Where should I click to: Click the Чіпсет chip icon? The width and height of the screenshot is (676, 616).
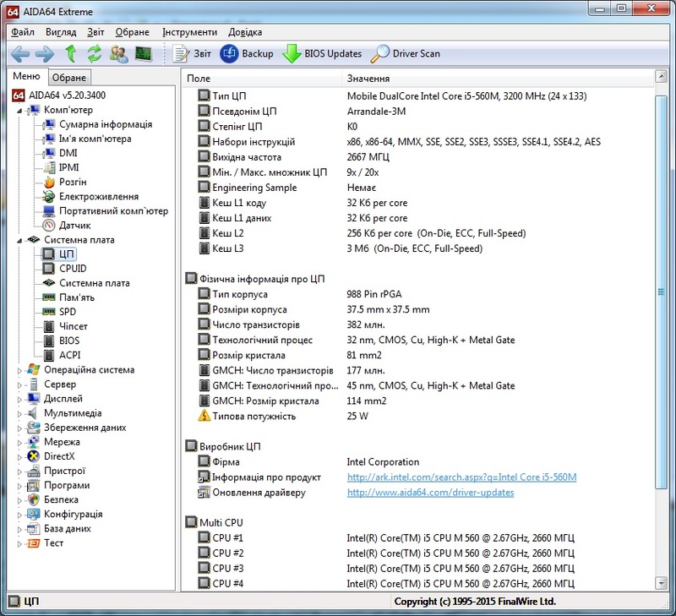(49, 326)
